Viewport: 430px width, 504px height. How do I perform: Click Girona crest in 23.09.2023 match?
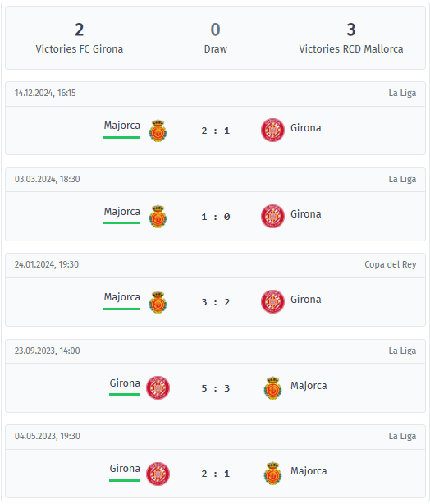[158, 387]
